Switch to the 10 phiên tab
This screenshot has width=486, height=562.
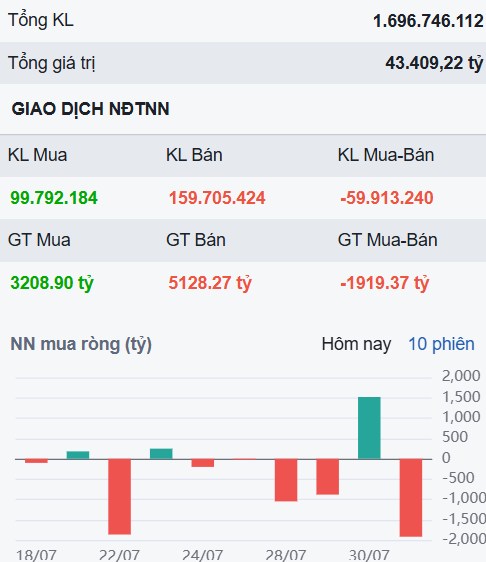click(441, 344)
